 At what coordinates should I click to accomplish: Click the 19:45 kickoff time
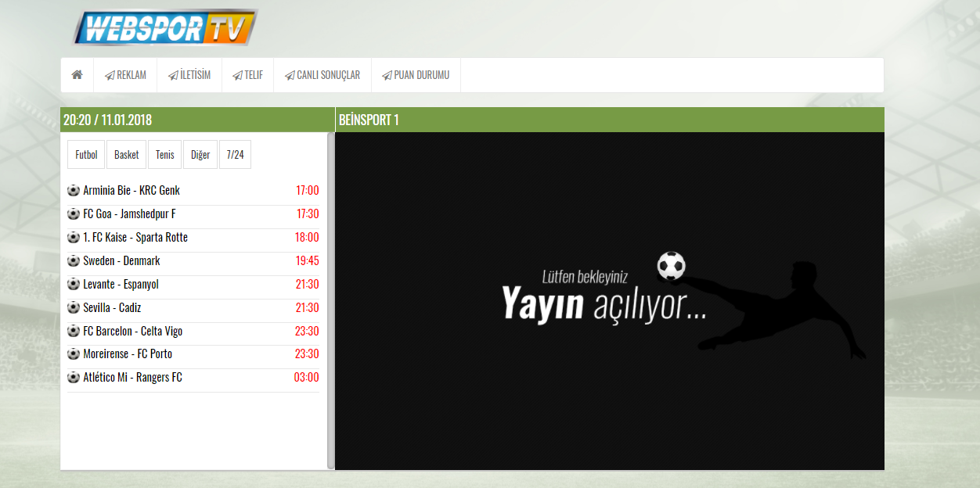pyautogui.click(x=307, y=260)
